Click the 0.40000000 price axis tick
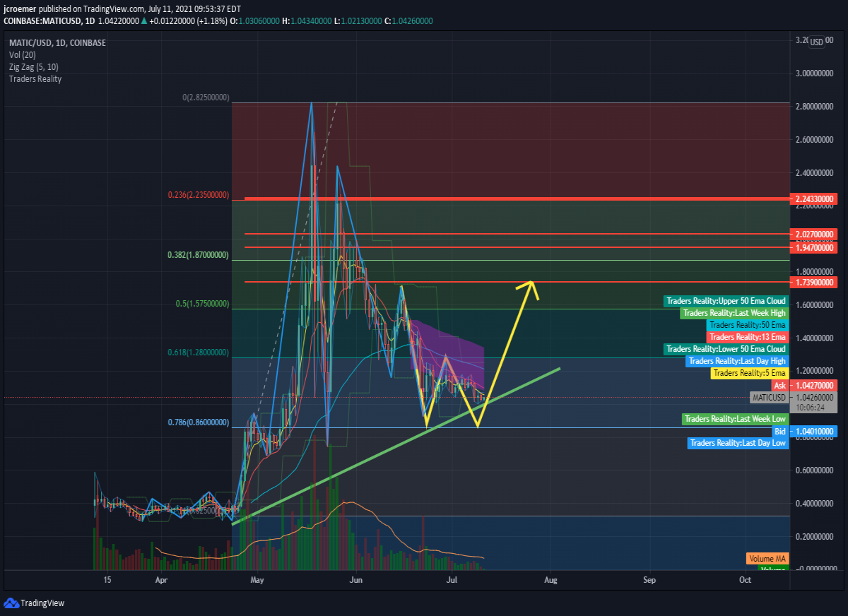The height and width of the screenshot is (616, 848). pos(815,504)
